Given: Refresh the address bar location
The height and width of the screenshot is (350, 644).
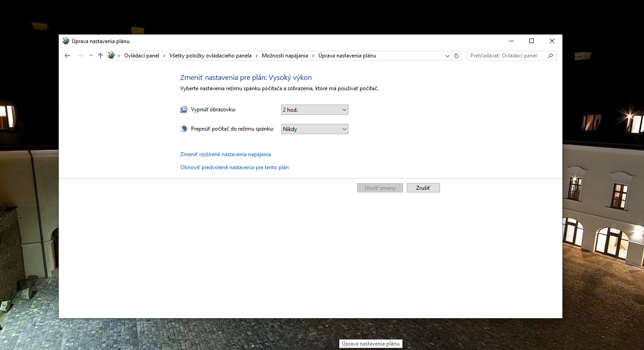Looking at the screenshot, I should [457, 56].
